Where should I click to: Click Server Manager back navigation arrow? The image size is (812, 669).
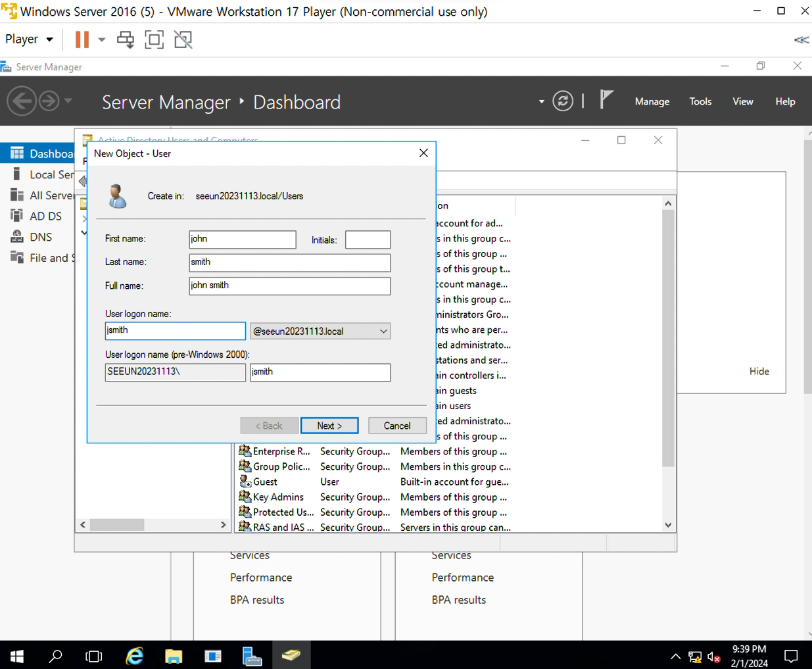click(x=22, y=101)
